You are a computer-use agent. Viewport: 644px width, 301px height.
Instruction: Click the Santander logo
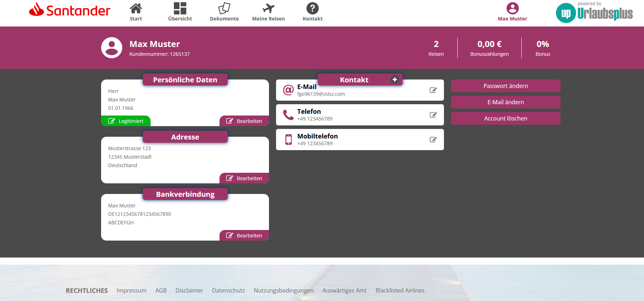pos(70,10)
